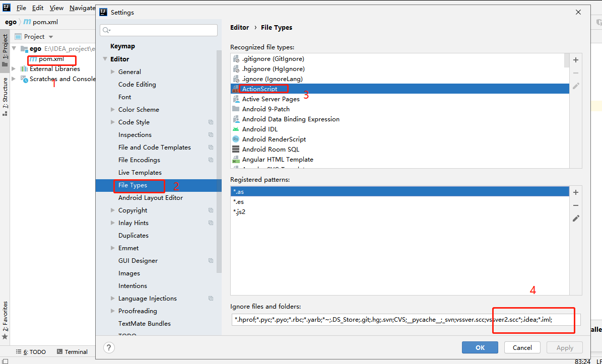Open the View menu

tap(56, 8)
